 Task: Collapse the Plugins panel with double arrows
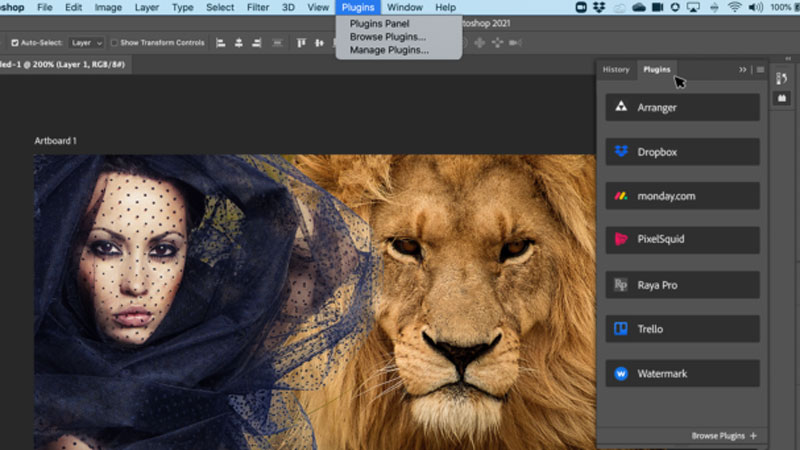tap(743, 70)
